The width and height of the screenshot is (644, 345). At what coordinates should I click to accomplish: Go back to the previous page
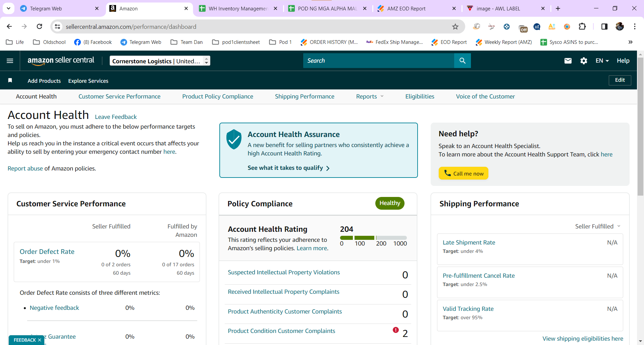[x=9, y=26]
